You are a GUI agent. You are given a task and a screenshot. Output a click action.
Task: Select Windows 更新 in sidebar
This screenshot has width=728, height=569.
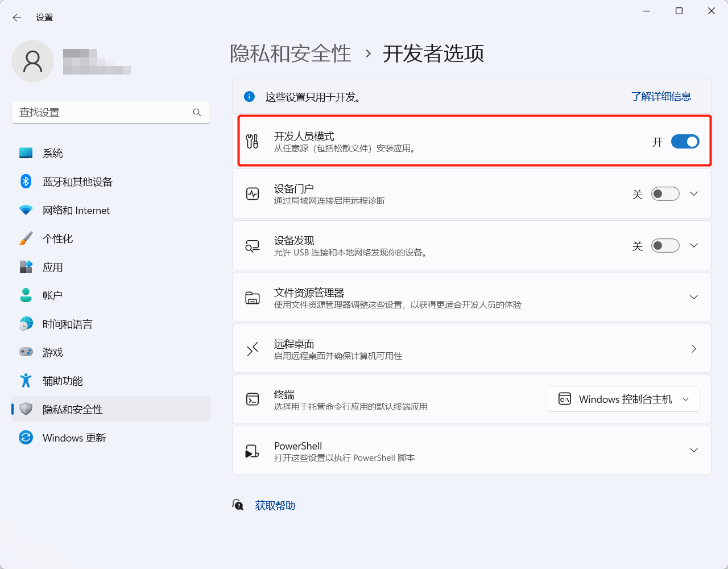[x=111, y=438]
